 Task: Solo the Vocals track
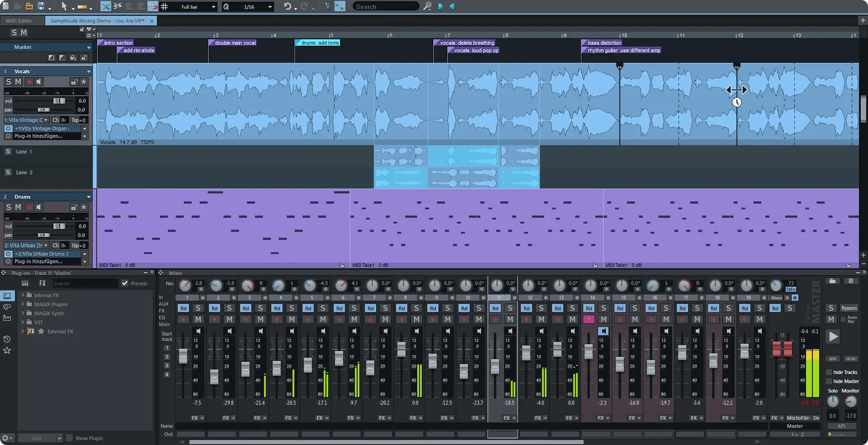click(x=8, y=82)
